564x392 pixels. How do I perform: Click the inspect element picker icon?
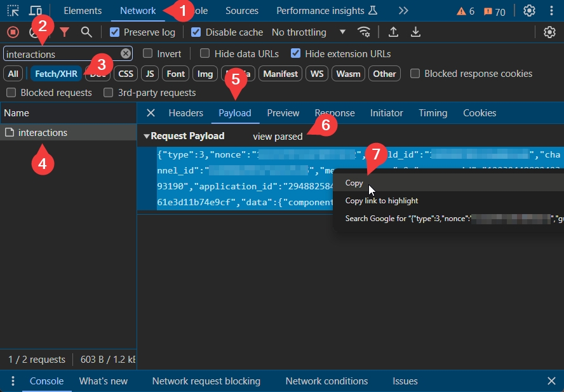click(x=13, y=11)
